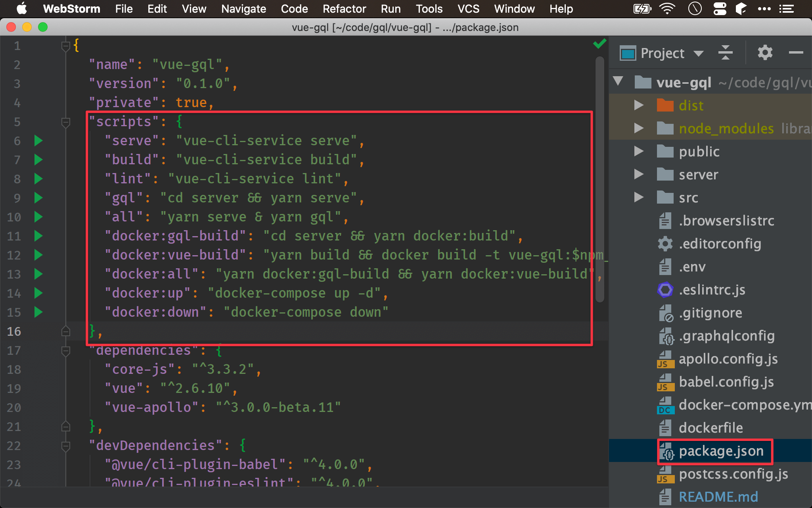Expand the server folder
This screenshot has width=812, height=508.
click(638, 174)
